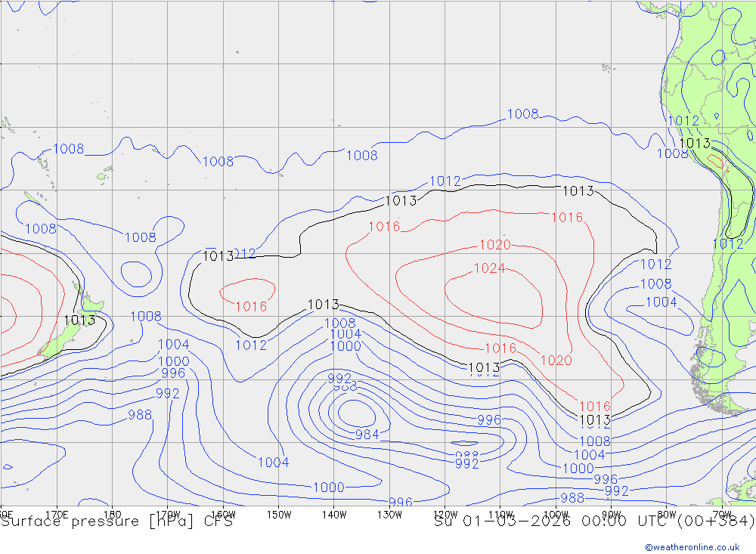Click the 170E longitude axis label
This screenshot has height=554, width=756.
pyautogui.click(x=57, y=515)
